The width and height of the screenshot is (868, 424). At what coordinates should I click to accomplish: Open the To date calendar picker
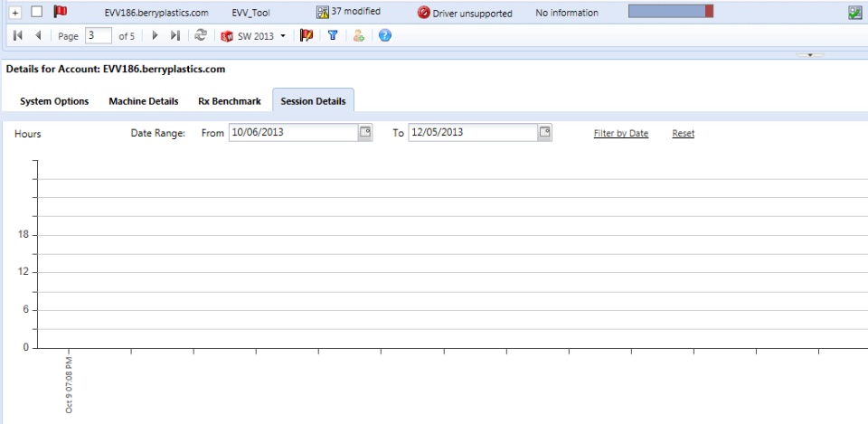click(544, 132)
